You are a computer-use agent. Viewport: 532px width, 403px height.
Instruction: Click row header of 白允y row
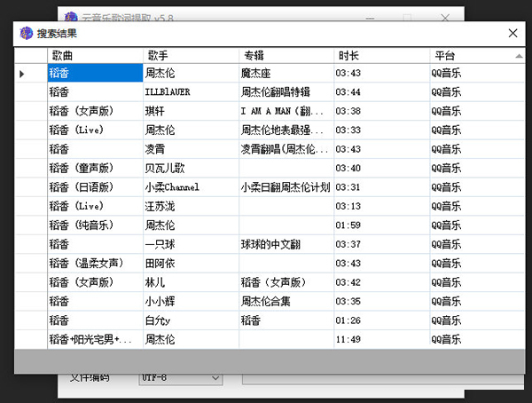31,320
